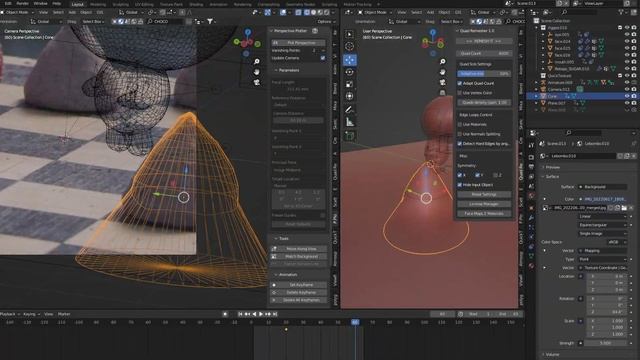Select the Scale tool in right viewport
Image resolution: width=640 pixels, height=360 pixels.
tap(349, 84)
